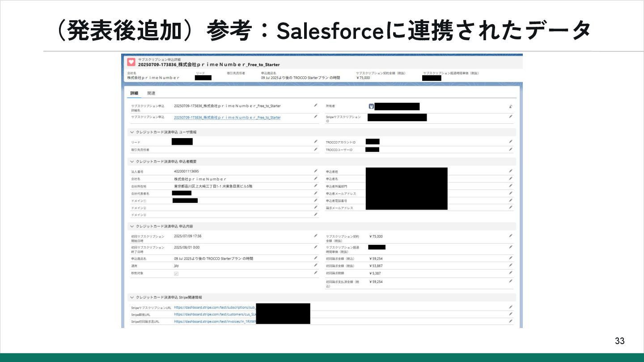The width and height of the screenshot is (644, 362).
Task: Open the Stripe invoices dashboard URL
Action: pos(215,322)
